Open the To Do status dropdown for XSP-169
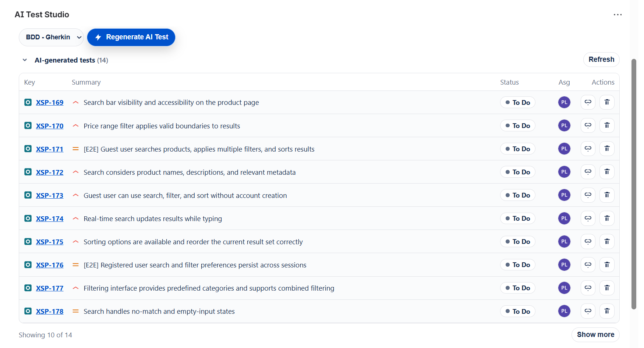644x348 pixels. coord(517,102)
